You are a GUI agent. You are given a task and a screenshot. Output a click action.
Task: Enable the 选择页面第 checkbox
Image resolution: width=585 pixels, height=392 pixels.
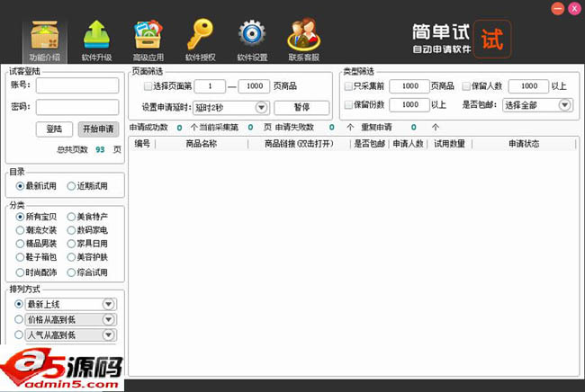point(148,86)
